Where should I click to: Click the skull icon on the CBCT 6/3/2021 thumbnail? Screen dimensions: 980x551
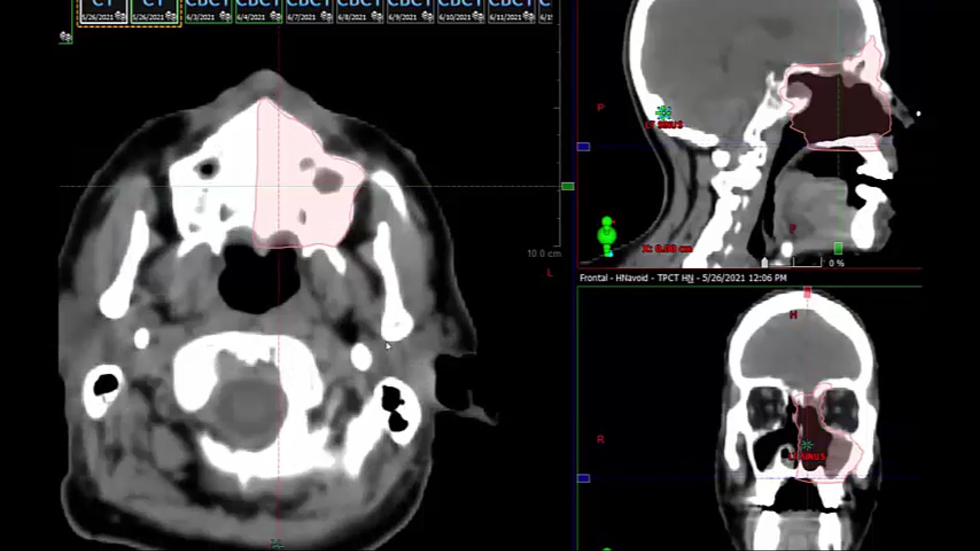click(x=225, y=16)
